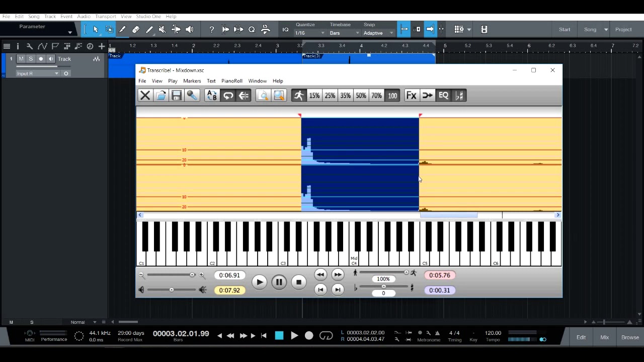Image resolution: width=644 pixels, height=362 pixels.
Task: Open the track list hamburger icon
Action: (x=7, y=46)
